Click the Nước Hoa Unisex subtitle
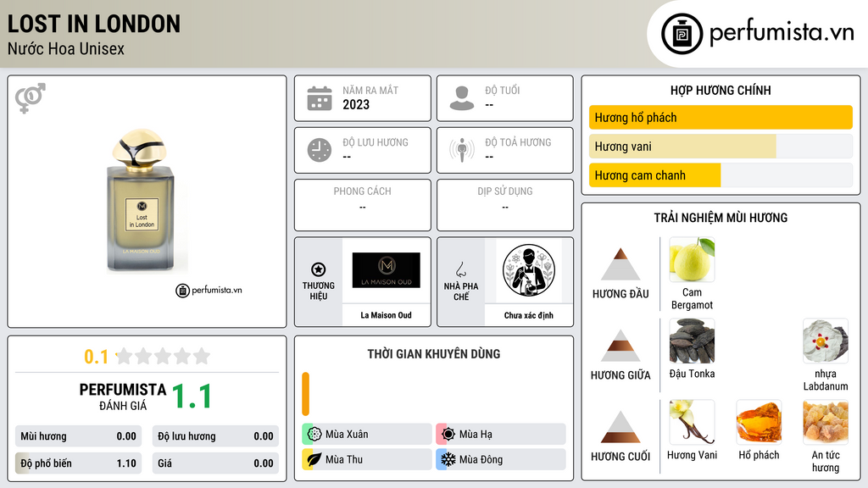This screenshot has width=868, height=488. pos(66,48)
